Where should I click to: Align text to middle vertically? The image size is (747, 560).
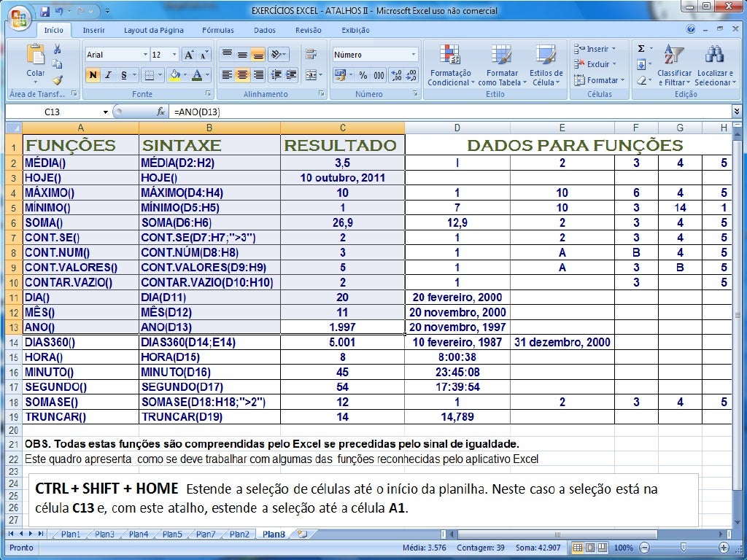pos(242,55)
